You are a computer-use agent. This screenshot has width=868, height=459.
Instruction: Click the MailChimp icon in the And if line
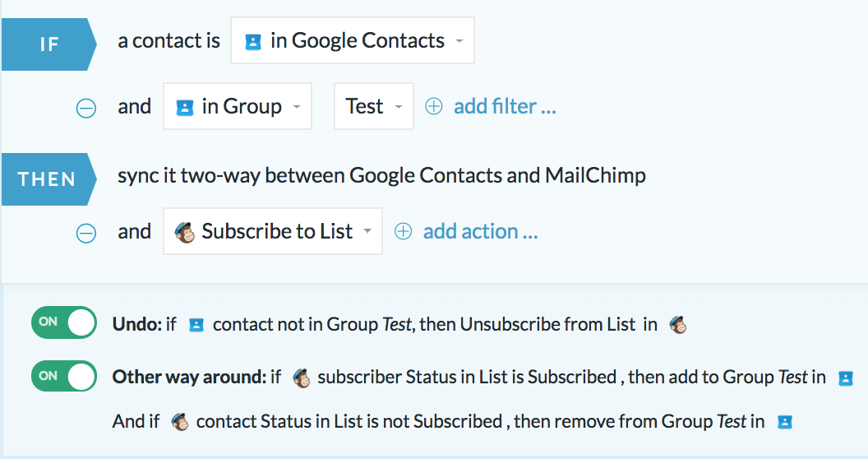tap(180, 423)
